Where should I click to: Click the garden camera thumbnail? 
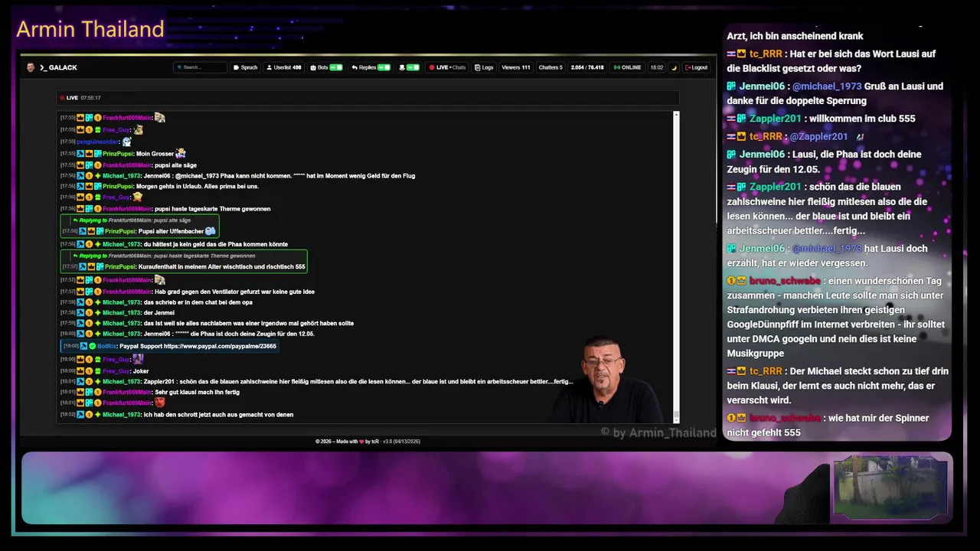point(890,488)
